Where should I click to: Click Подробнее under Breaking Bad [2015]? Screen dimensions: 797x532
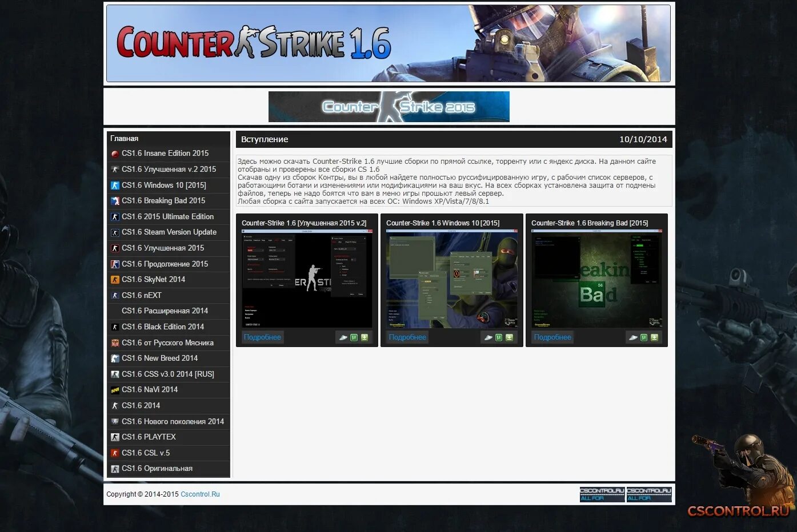tap(552, 337)
